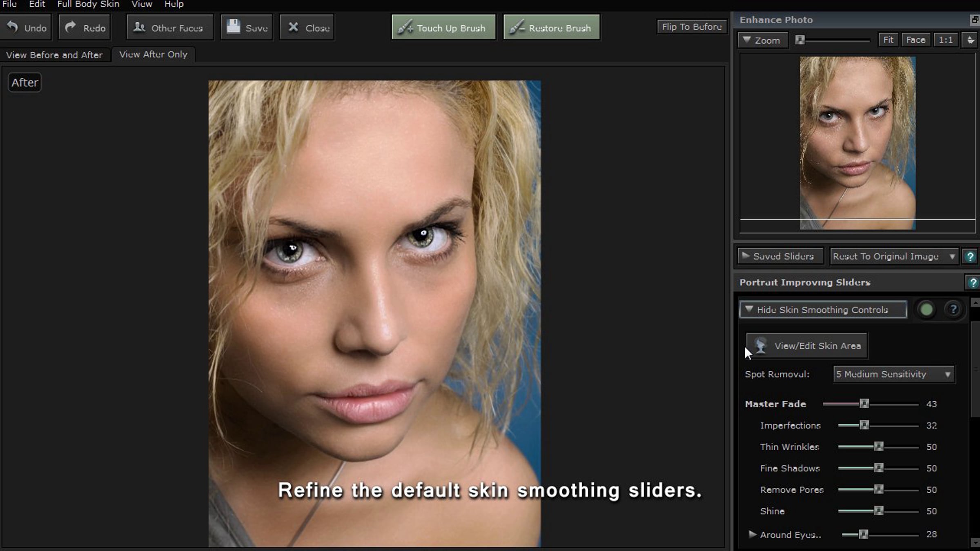Open help for Saved Sliders section
The height and width of the screenshot is (551, 980).
point(970,257)
